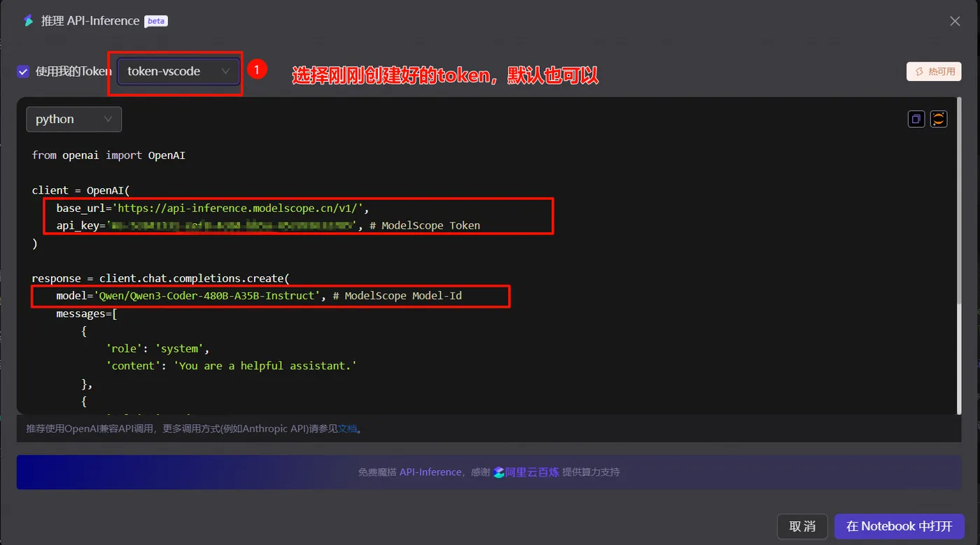980x545 pixels.
Task: Click the orange Jupyter notebook icon
Action: (939, 119)
